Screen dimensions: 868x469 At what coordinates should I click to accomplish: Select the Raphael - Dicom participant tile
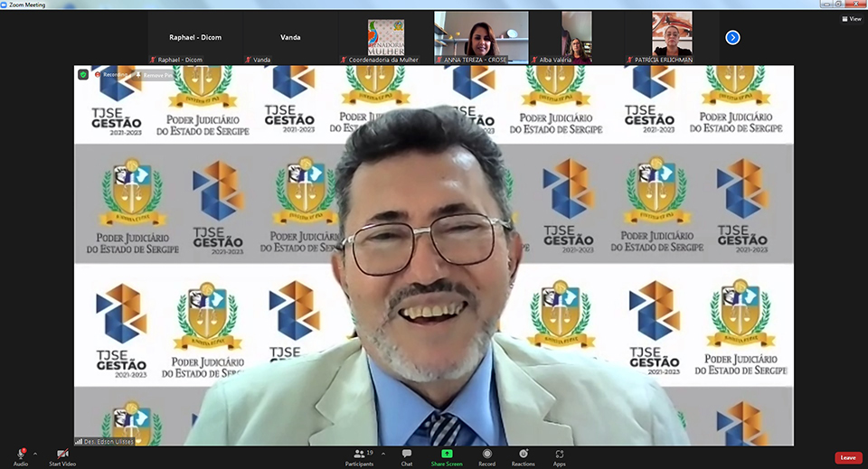195,37
